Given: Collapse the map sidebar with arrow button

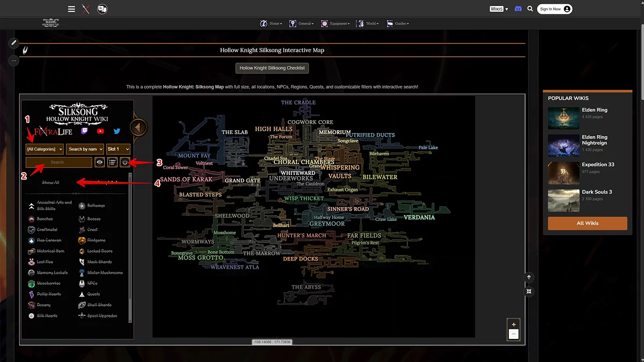Looking at the screenshot, I should point(138,128).
